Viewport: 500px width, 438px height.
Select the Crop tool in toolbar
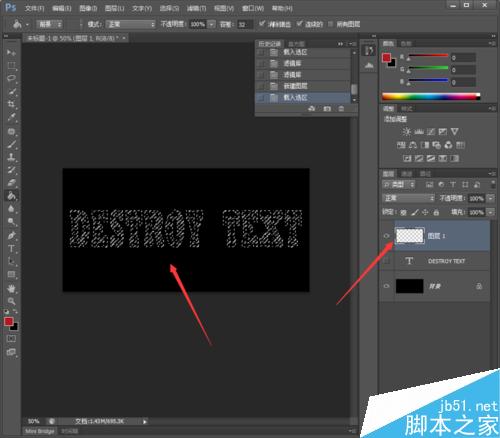point(11,104)
